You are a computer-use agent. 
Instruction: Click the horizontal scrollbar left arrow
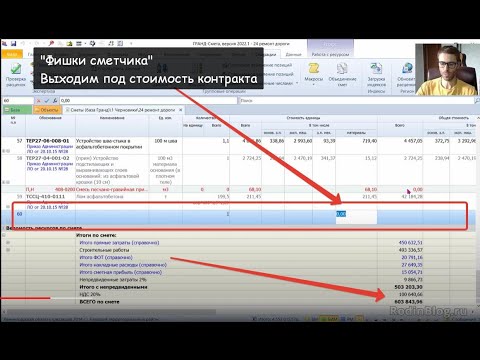[x=4, y=312]
